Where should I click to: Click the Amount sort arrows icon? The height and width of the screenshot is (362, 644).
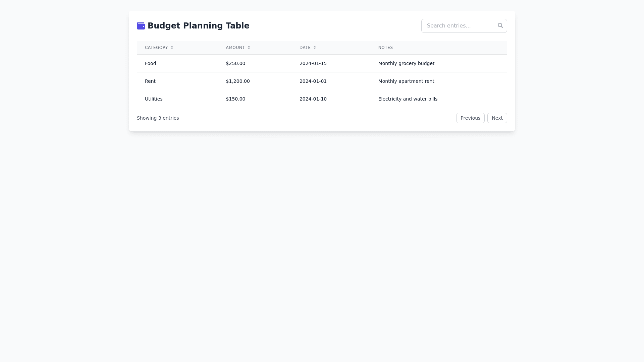coord(249,48)
